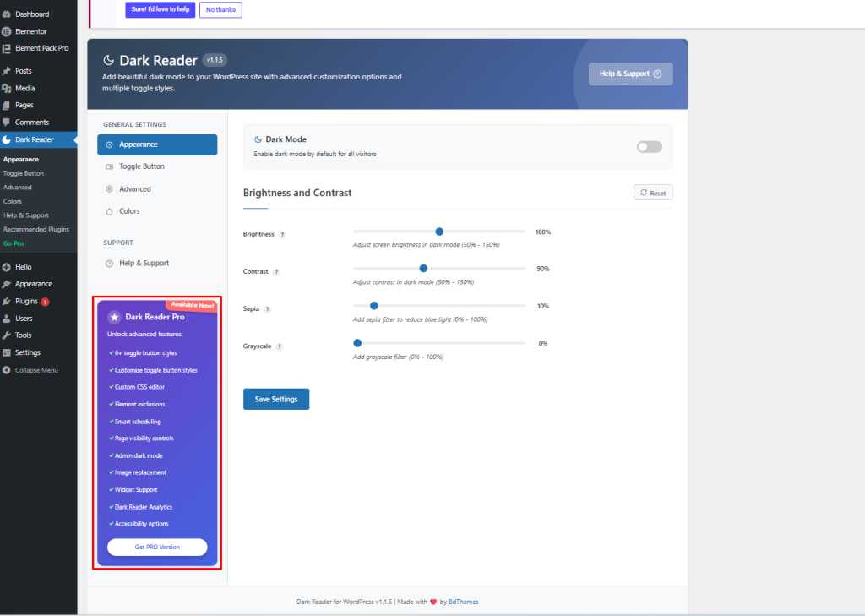Click the Contrast slider handle

(423, 268)
